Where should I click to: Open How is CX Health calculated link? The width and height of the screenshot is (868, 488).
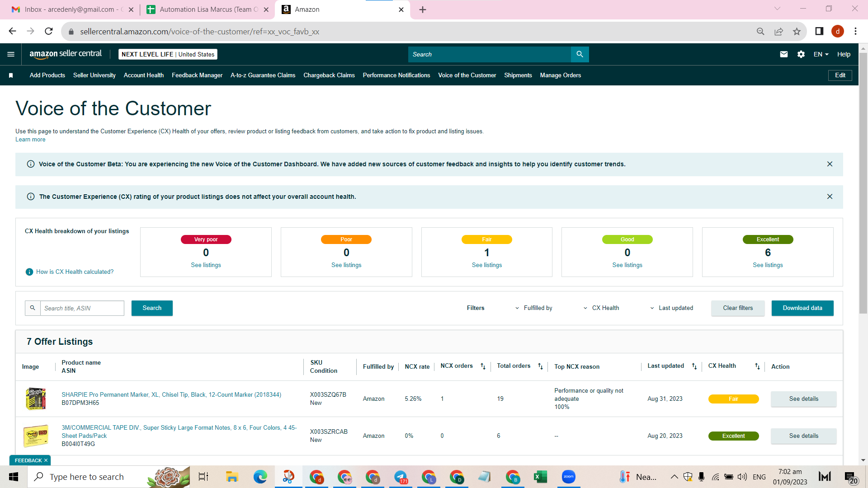pos(75,272)
